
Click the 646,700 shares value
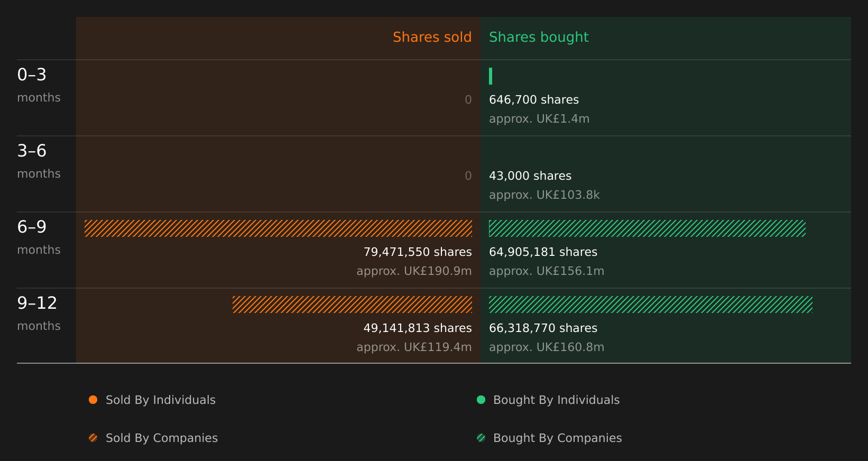(x=534, y=100)
